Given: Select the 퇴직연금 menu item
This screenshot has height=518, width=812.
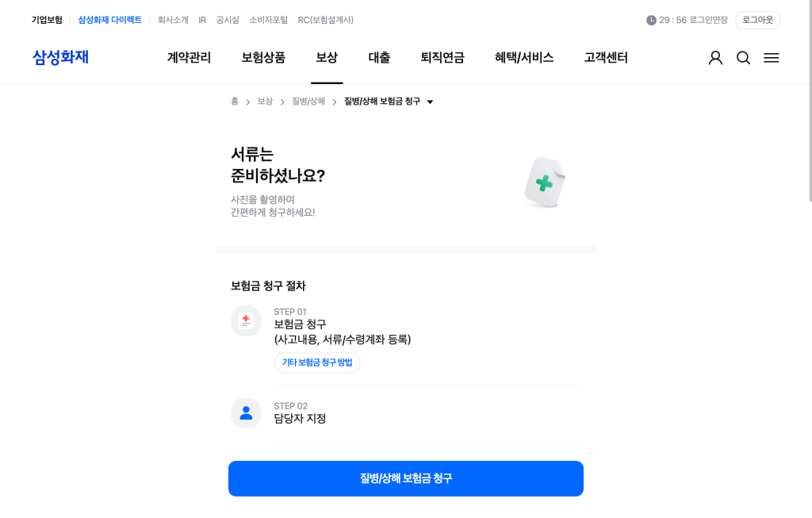Looking at the screenshot, I should [442, 57].
